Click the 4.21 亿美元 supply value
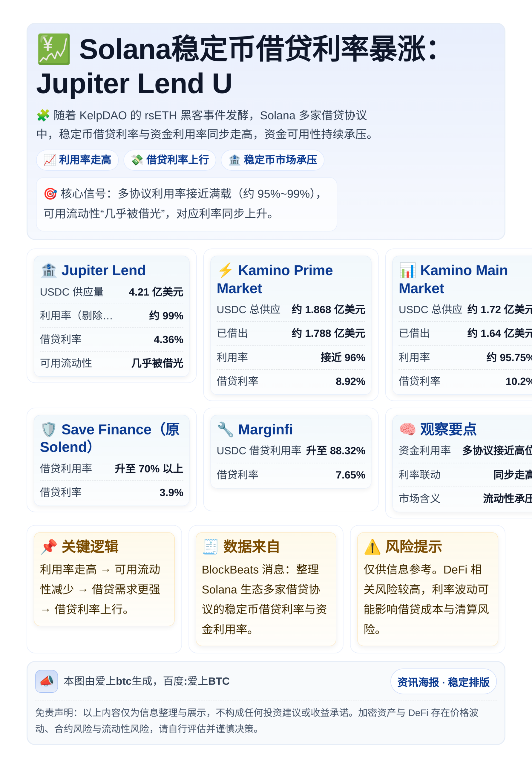 [156, 292]
